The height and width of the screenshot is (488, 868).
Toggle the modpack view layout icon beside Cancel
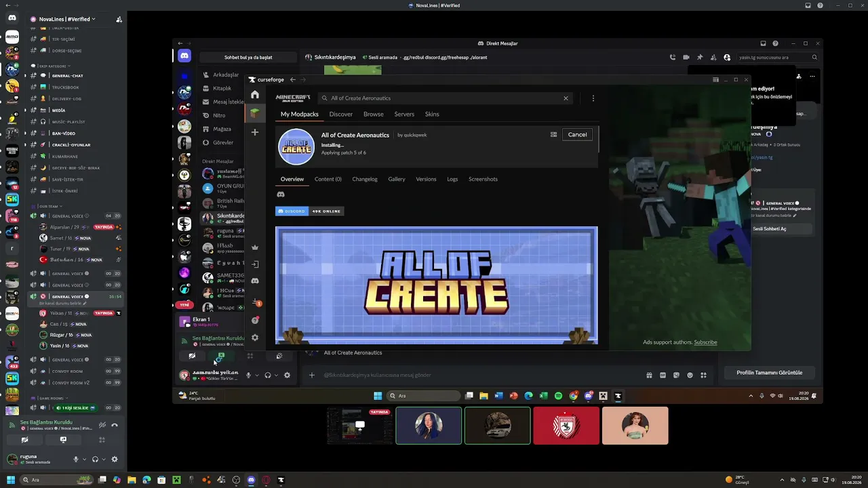[553, 135]
